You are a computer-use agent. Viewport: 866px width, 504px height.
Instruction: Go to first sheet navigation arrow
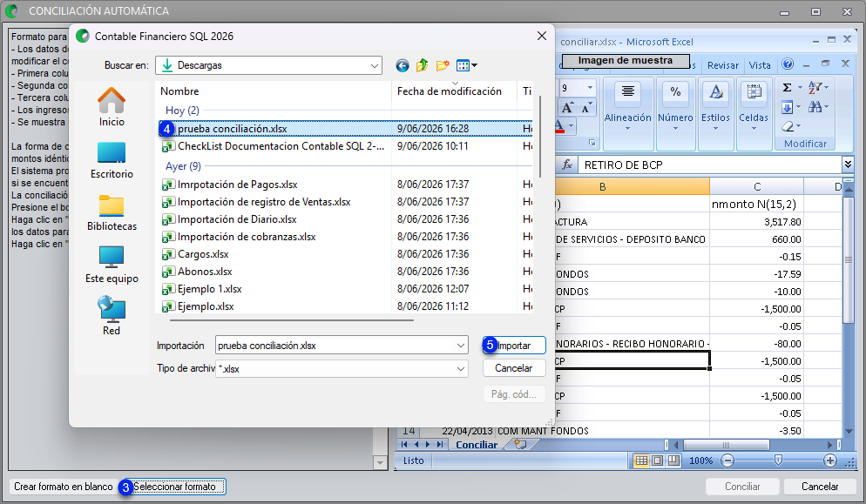pyautogui.click(x=405, y=445)
